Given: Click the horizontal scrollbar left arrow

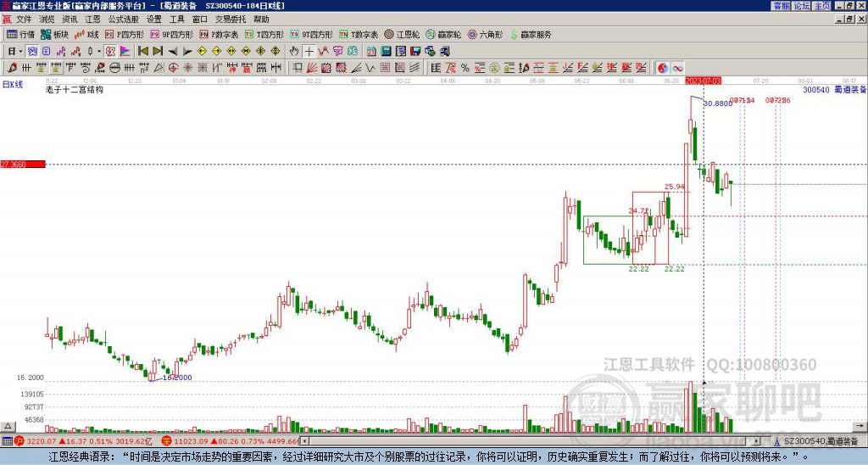Looking at the screenshot, I should click(x=304, y=441).
